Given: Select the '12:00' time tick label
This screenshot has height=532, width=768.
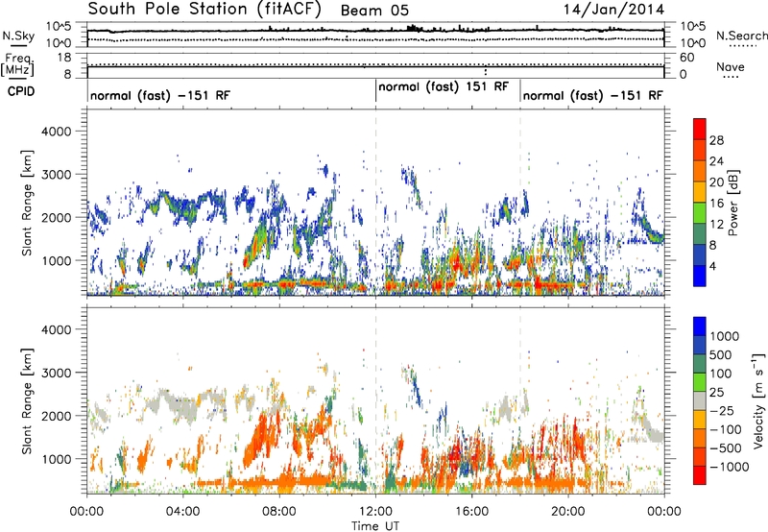Looking at the screenshot, I should click(x=375, y=512).
